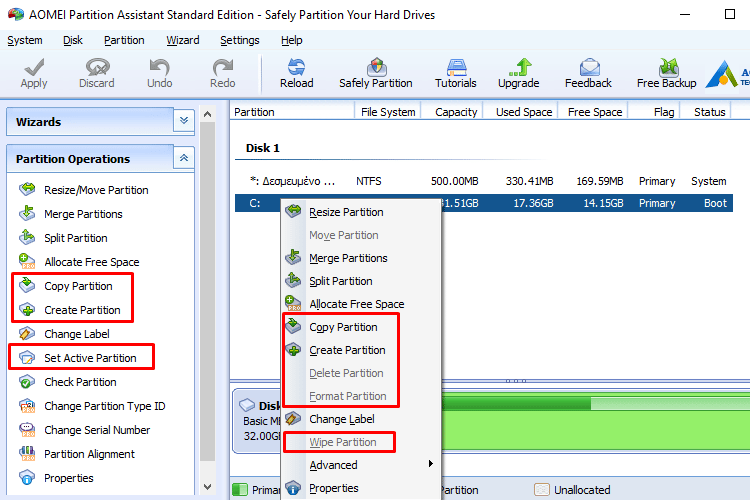The width and height of the screenshot is (750, 500).
Task: Open the Feedback envelope icon
Action: 589,67
